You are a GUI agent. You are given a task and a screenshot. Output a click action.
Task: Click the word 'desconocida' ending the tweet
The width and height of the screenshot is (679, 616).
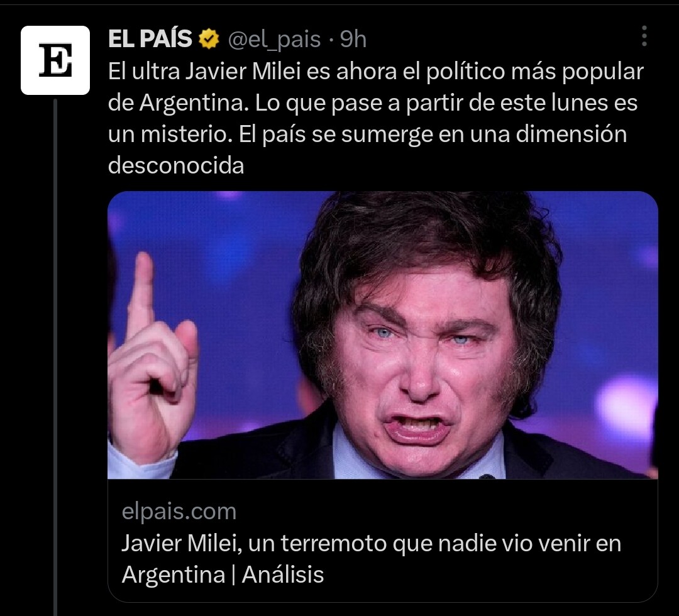(x=176, y=165)
